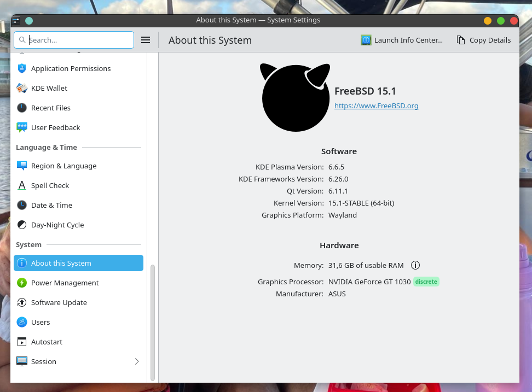Click the green discrete badge
Viewport: 532px width, 392px height.
pos(426,282)
